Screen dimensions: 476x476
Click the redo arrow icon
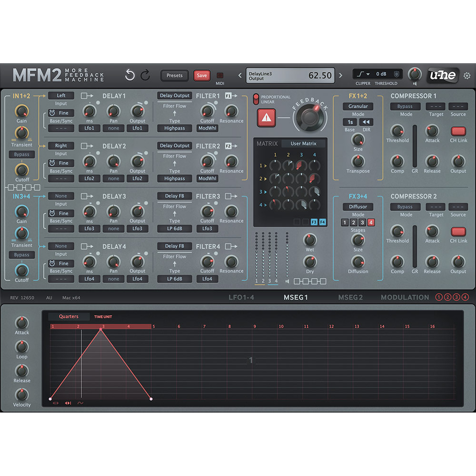coord(145,75)
